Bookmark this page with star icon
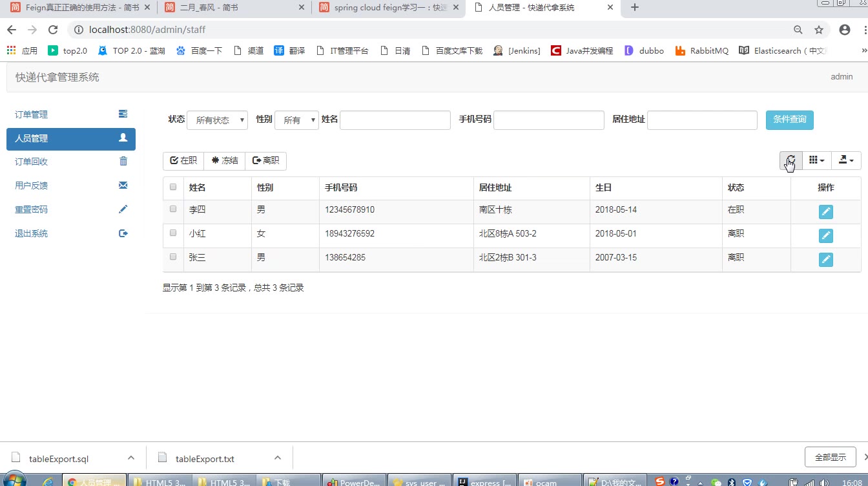This screenshot has width=868, height=486. point(819,30)
